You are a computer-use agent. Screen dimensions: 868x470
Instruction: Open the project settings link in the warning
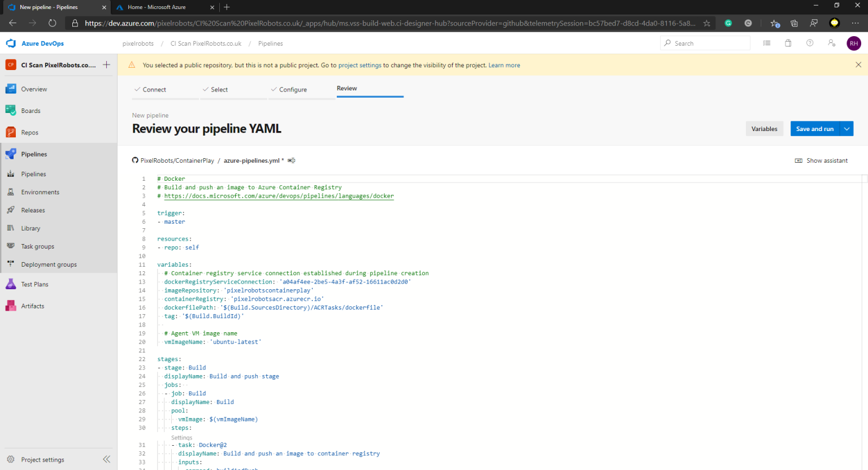359,65
